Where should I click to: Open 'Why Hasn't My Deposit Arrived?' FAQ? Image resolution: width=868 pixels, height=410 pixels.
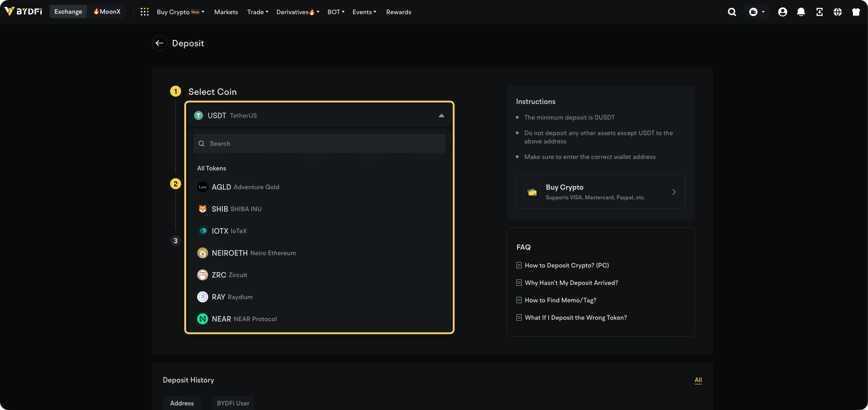click(x=571, y=283)
